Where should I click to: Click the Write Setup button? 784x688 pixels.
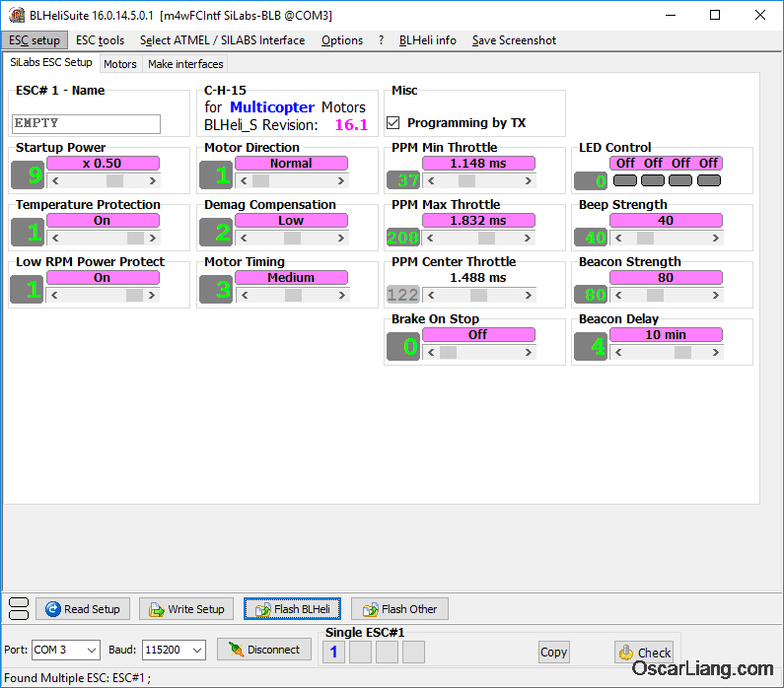pyautogui.click(x=186, y=609)
